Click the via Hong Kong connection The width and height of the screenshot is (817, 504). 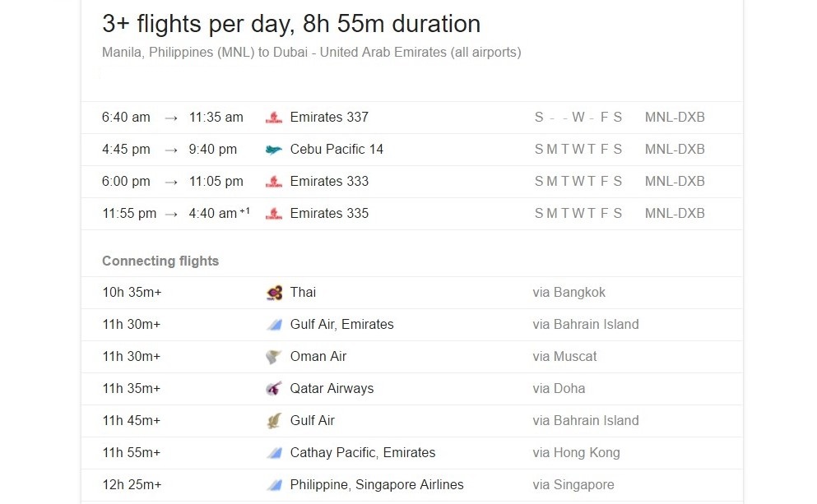[576, 453]
